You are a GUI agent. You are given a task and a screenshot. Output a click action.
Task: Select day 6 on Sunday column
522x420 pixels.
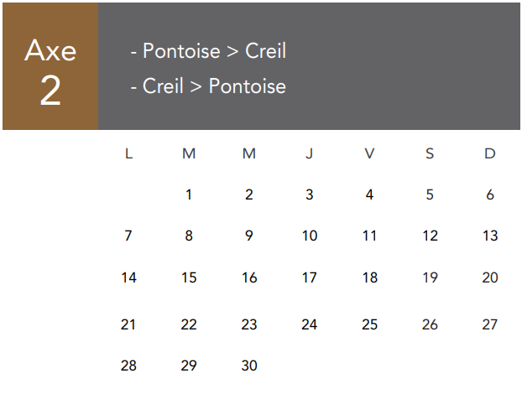pos(490,194)
